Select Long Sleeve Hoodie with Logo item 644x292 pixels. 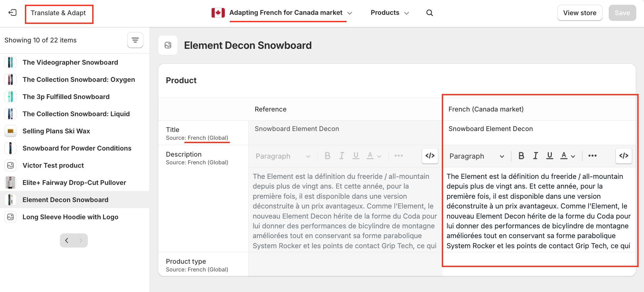click(x=75, y=217)
